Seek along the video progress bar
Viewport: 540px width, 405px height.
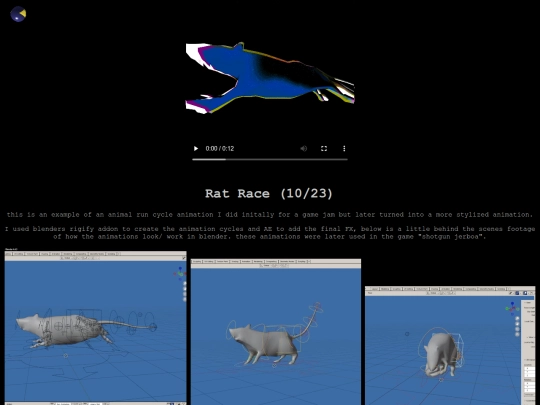(270, 159)
